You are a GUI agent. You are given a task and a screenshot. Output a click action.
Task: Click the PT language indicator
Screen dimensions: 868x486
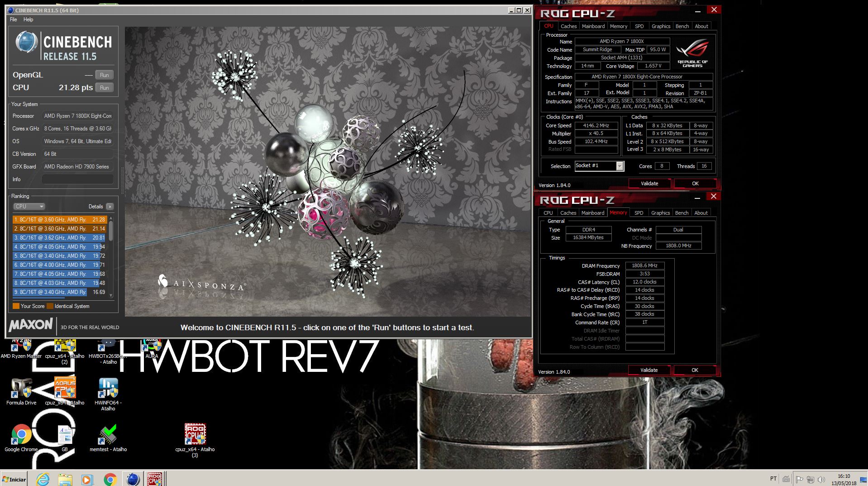tap(773, 479)
